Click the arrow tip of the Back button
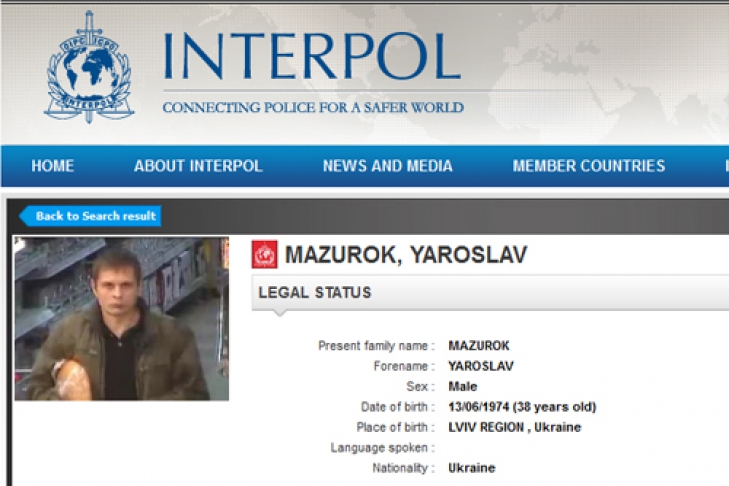Viewport: 729px width, 486px height. [23, 216]
